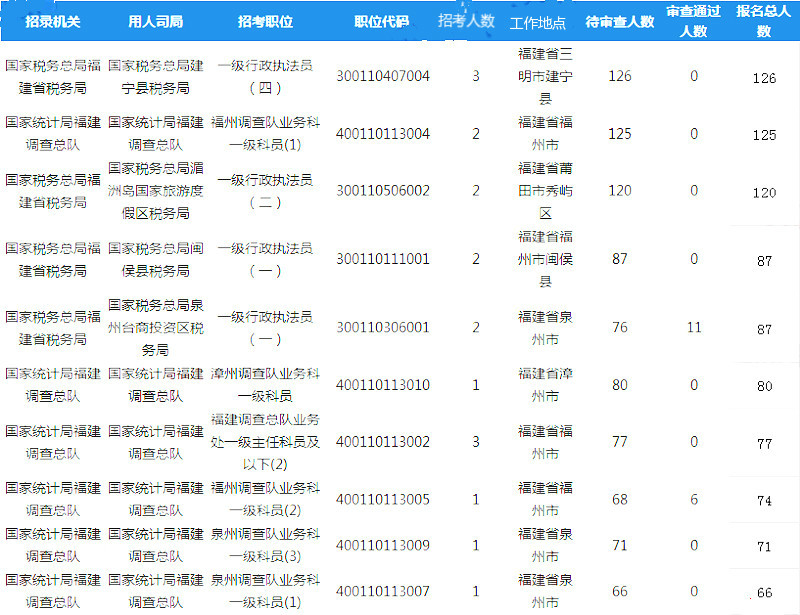The image size is (800, 615).
Task: Select position code 400110113007
Action: (x=383, y=592)
